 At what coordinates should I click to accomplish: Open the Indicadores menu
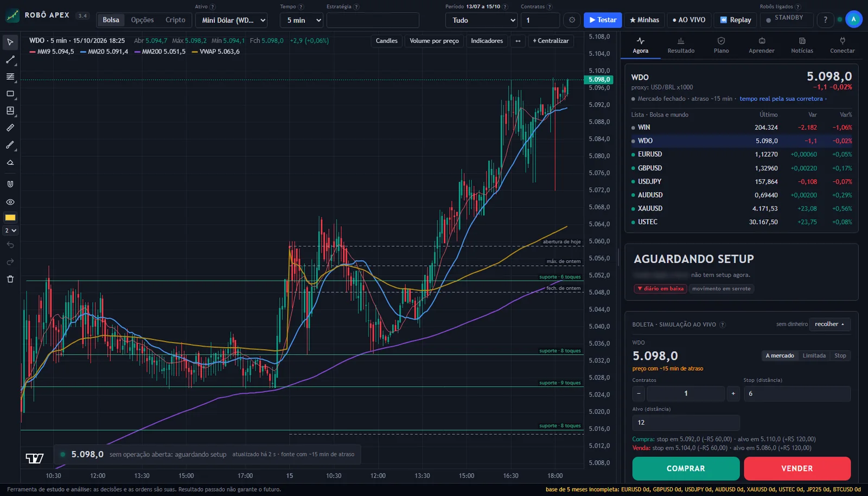(487, 41)
